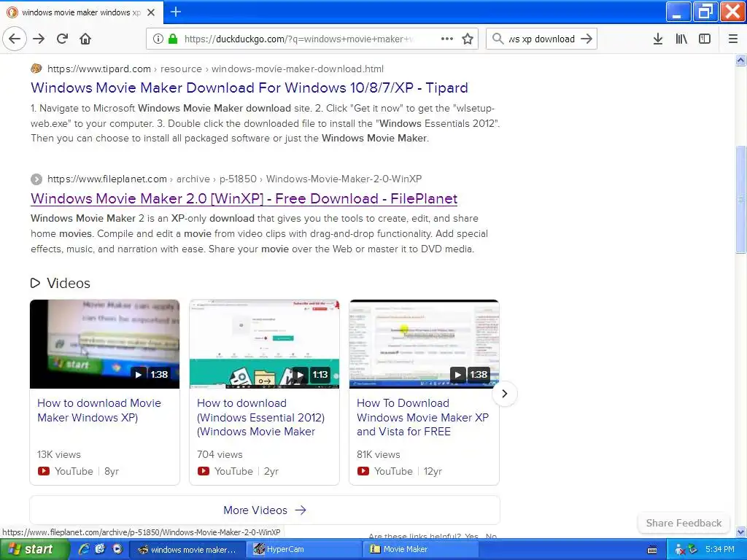Reload the current page
The width and height of the screenshot is (747, 560).
pyautogui.click(x=62, y=39)
